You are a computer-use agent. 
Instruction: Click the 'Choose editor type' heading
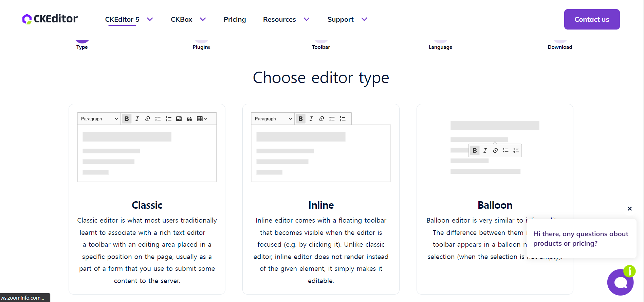pyautogui.click(x=321, y=78)
